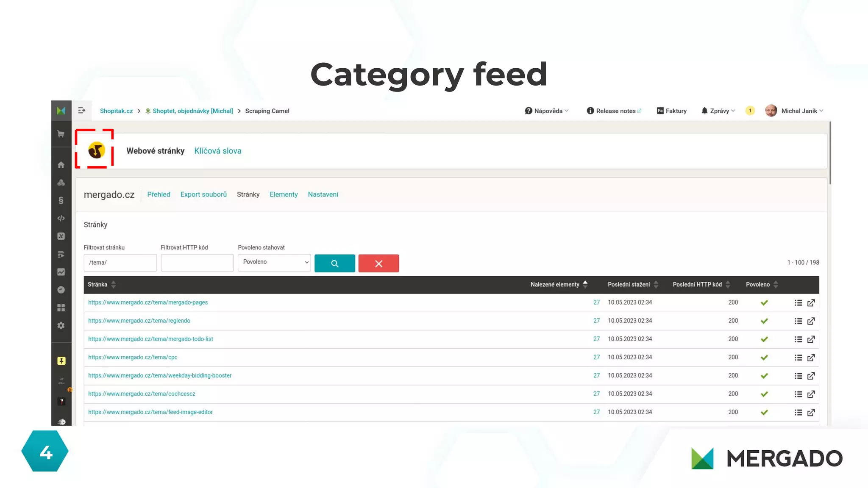
Task: Open the variable x icon in the sidebar
Action: pos(61,236)
